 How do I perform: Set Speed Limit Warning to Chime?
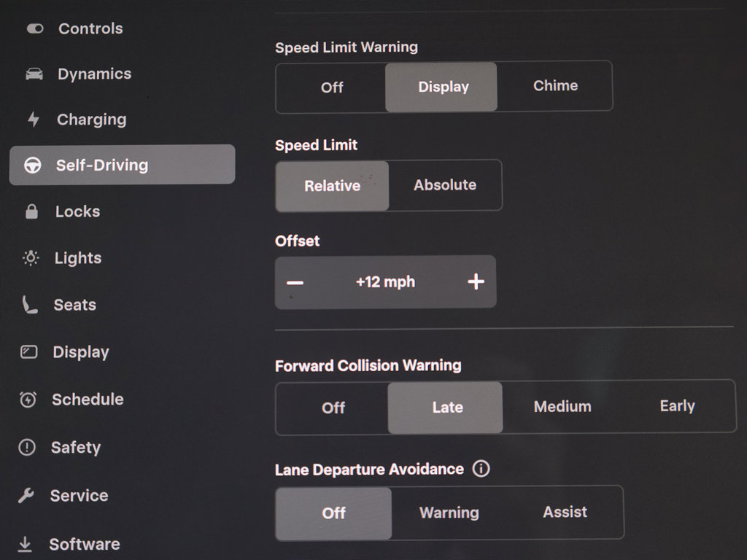click(555, 86)
